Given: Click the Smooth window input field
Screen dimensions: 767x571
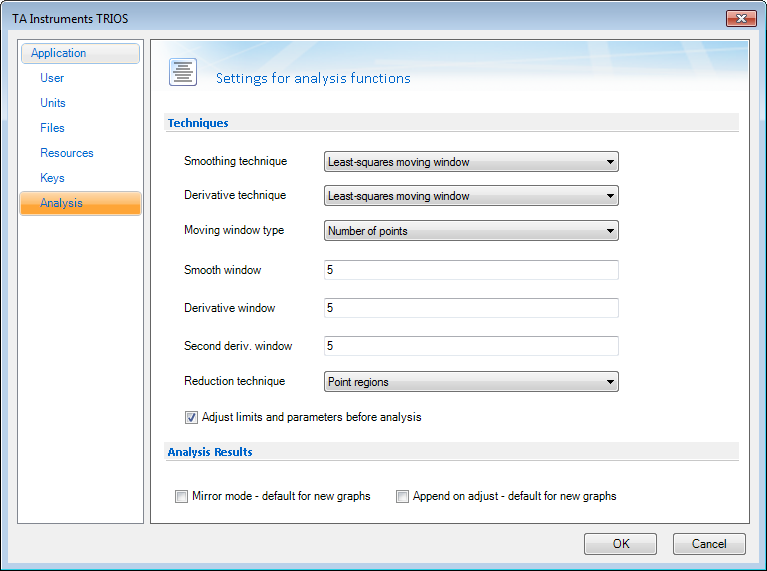Looking at the screenshot, I should tap(471, 270).
